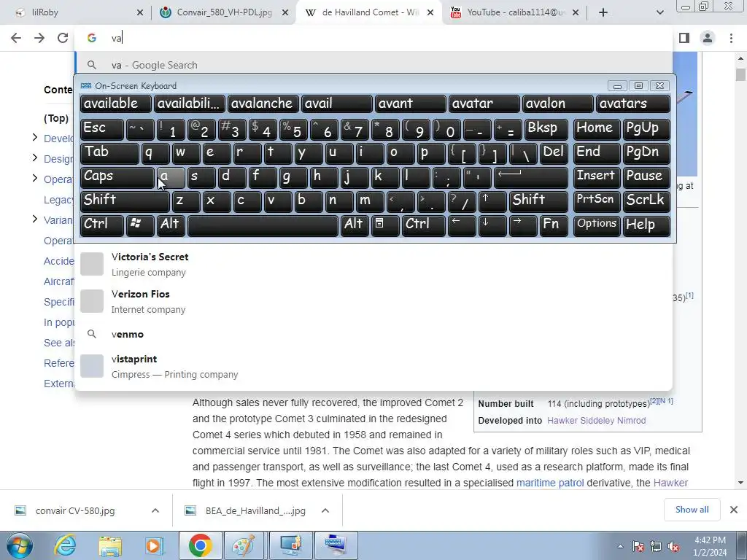Switch to the YouTube tab
Viewport: 747px width, 560px height.
click(514, 12)
